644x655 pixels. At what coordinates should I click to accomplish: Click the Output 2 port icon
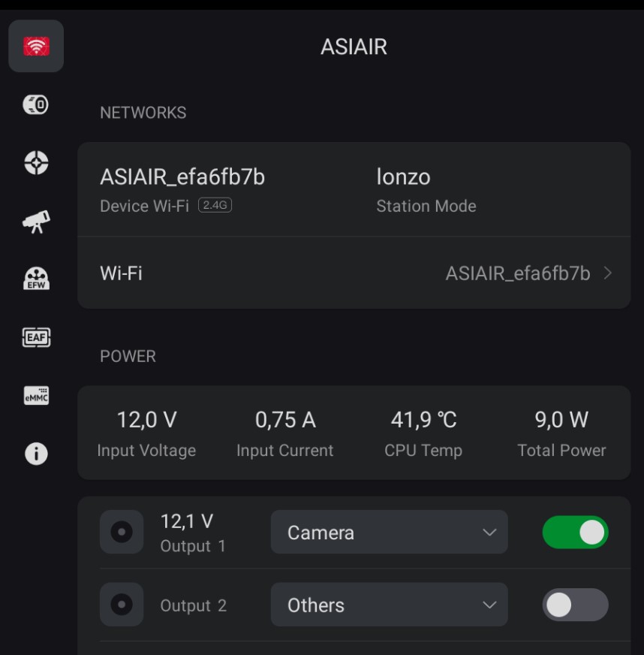point(122,605)
